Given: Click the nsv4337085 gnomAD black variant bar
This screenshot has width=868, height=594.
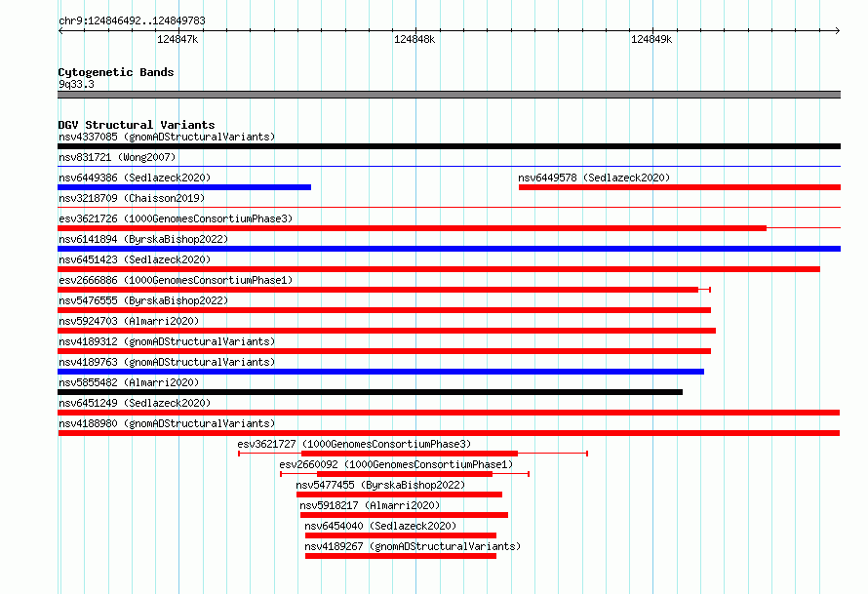Looking at the screenshot, I should point(449,146).
